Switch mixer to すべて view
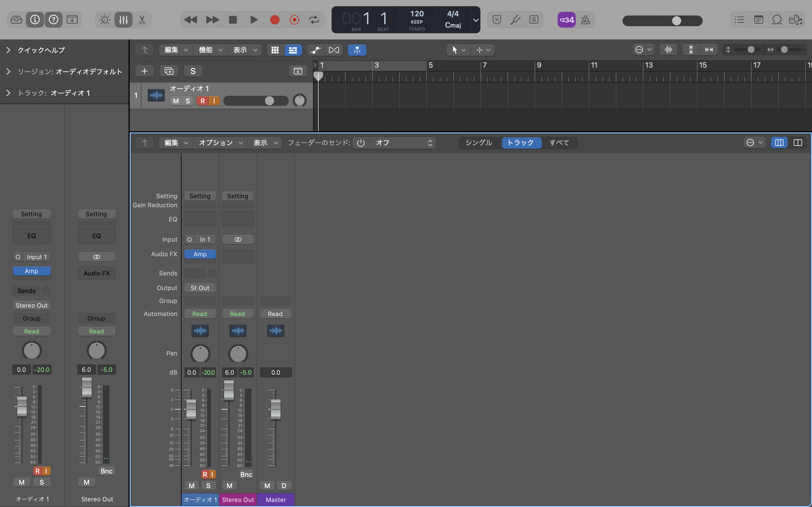Viewport: 812px width, 507px height. tap(559, 143)
